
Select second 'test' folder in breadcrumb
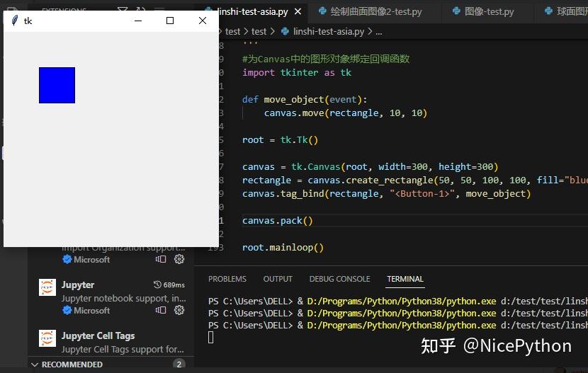[259, 31]
